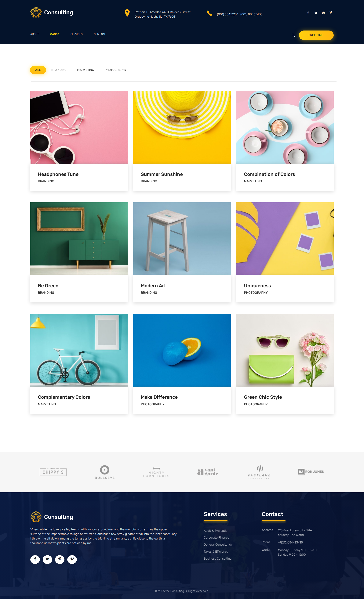Click the Free Call button

point(316,35)
